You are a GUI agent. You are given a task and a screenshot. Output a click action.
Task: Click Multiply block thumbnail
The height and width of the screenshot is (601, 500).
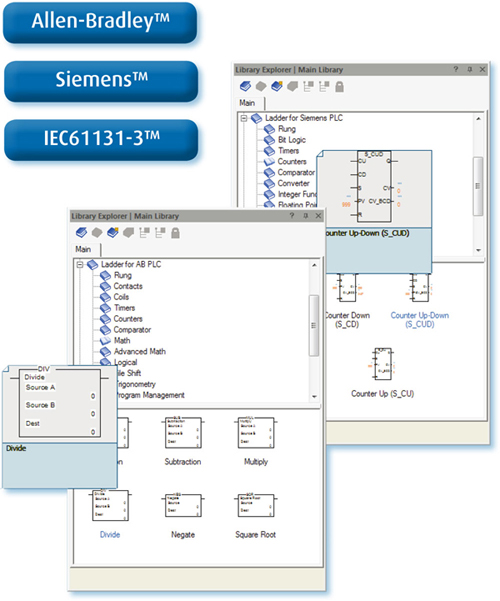click(256, 433)
